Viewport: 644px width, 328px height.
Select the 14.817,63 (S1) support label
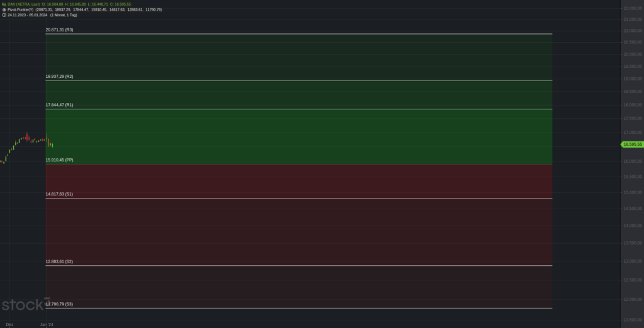tap(59, 194)
